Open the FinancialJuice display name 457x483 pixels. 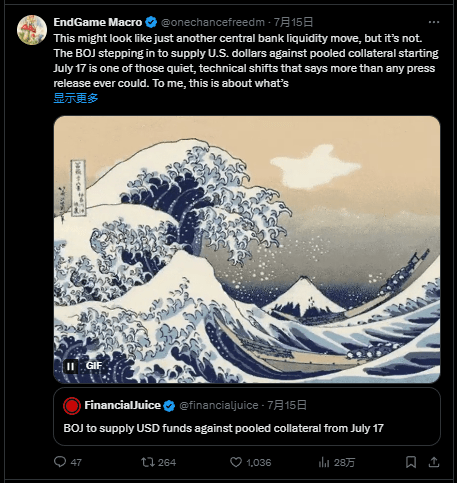pos(122,405)
